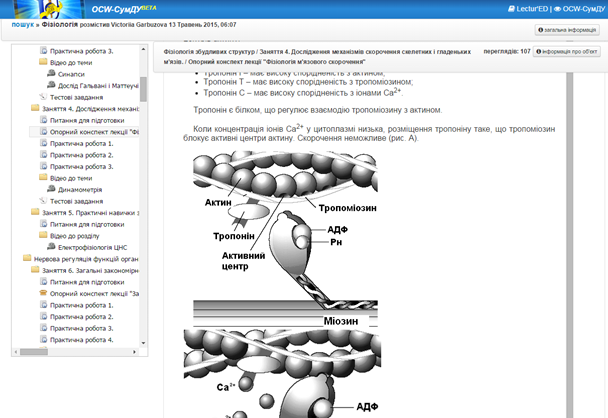This screenshot has width=608, height=418.
Task: Click 'Практична робота 2.' icon under Заняття 4
Action: tap(43, 154)
